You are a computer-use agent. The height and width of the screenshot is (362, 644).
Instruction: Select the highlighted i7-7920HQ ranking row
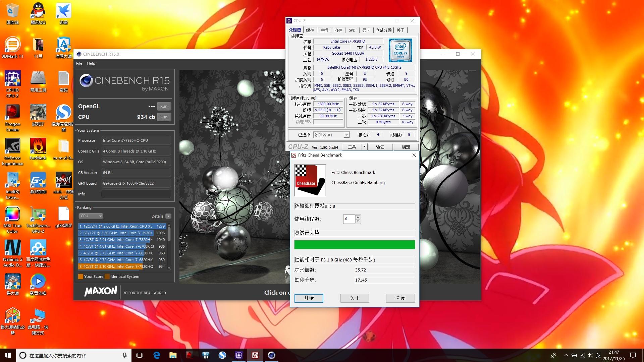[x=122, y=266]
